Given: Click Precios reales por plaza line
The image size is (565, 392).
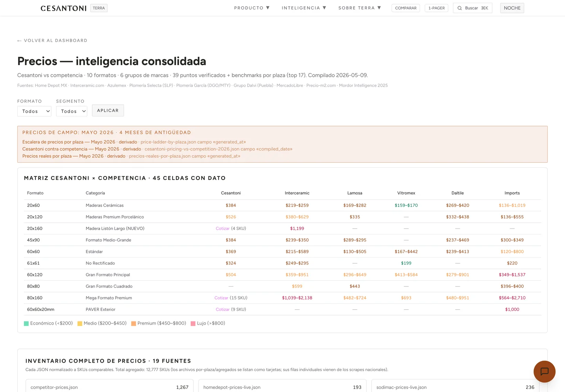Looking at the screenshot, I should [x=131, y=156].
